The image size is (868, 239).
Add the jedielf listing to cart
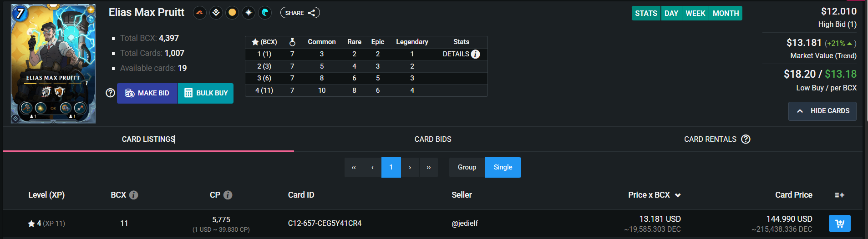coord(839,223)
